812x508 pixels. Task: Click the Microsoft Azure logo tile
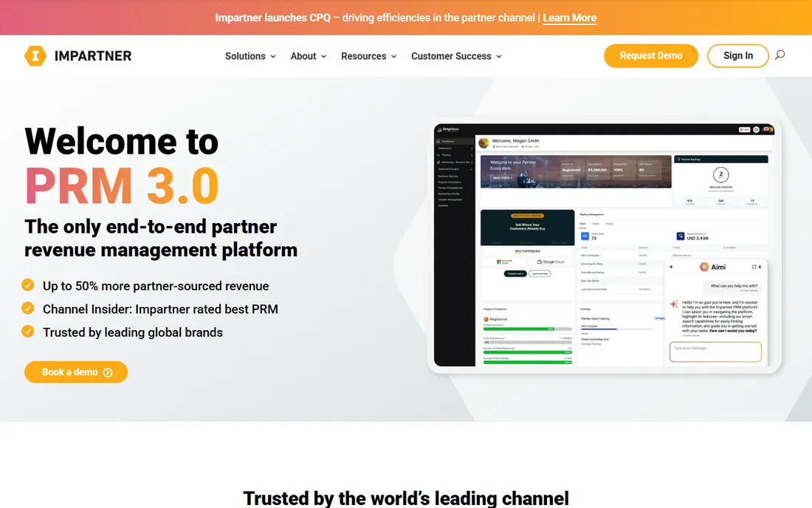tap(504, 262)
